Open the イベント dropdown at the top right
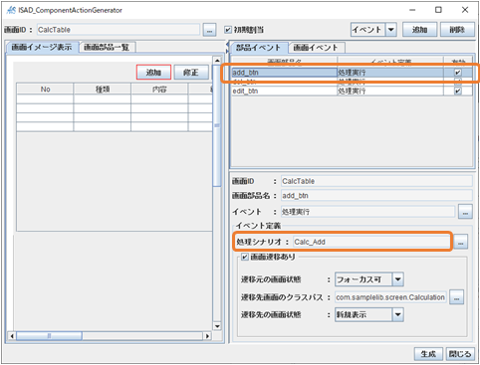Image resolution: width=480 pixels, height=365 pixels. tap(391, 30)
